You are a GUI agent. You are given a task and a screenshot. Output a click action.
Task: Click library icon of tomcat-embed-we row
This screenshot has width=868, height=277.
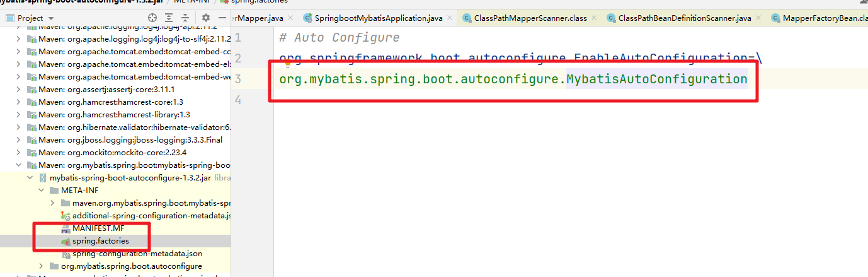pos(30,77)
